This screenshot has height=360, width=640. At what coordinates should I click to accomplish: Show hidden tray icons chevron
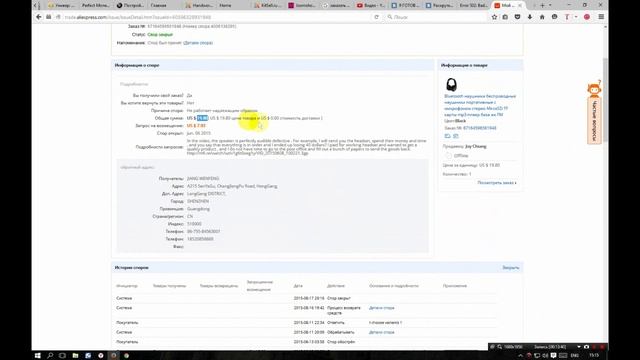click(x=520, y=356)
